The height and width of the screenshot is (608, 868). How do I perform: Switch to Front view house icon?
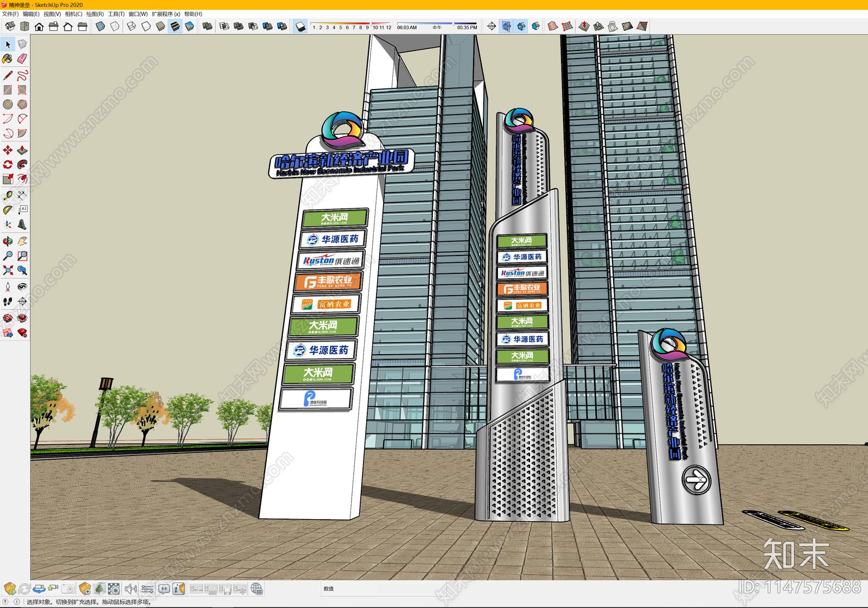(39, 26)
